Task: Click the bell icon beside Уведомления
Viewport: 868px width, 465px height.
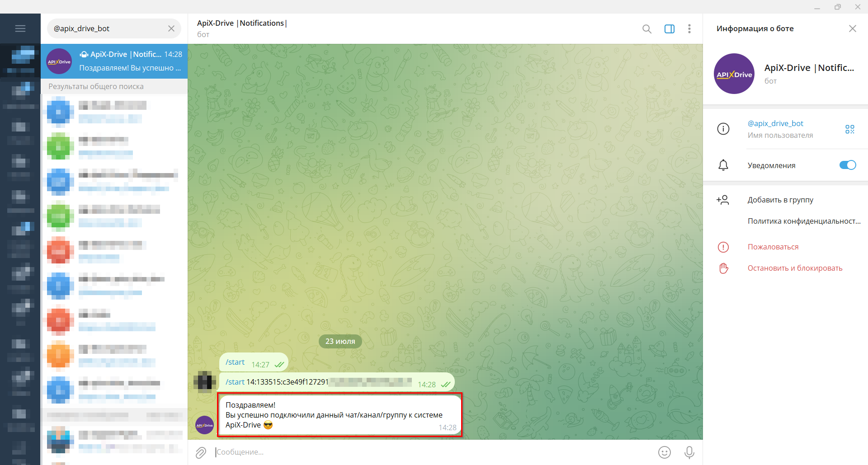Action: 723,165
